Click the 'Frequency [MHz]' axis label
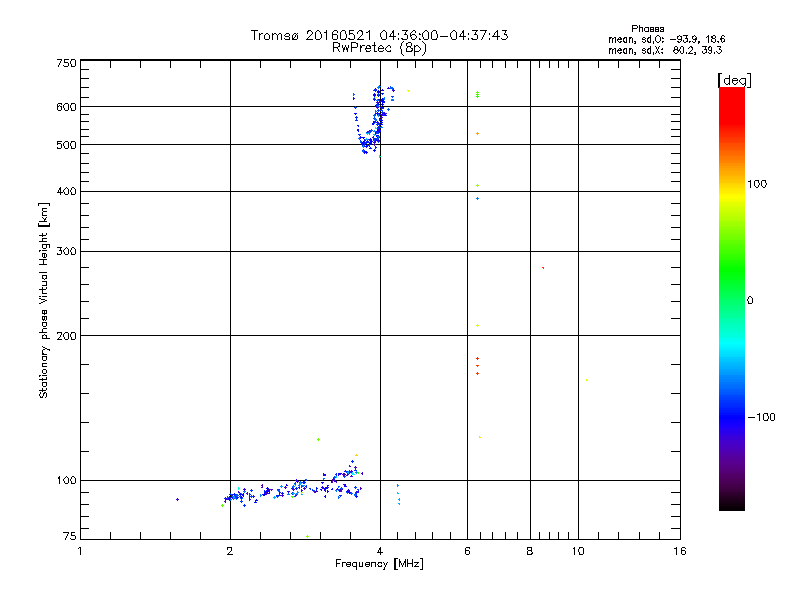 tap(379, 564)
